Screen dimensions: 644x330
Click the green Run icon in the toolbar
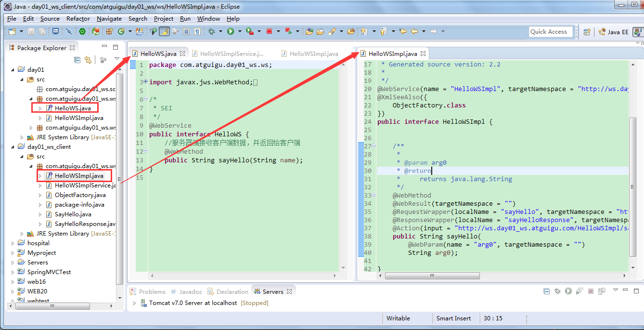230,31
